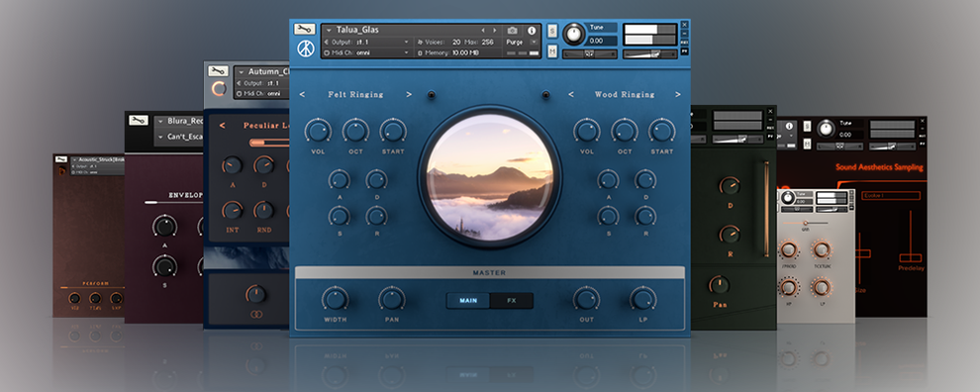The height and width of the screenshot is (392, 980).
Task: Click the master WIDTH knob
Action: (x=335, y=298)
